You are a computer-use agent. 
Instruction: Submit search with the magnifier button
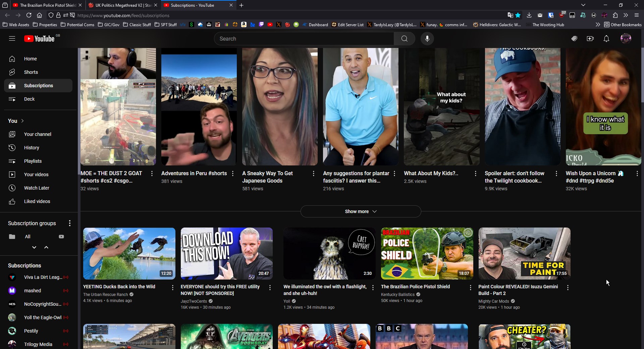point(404,39)
